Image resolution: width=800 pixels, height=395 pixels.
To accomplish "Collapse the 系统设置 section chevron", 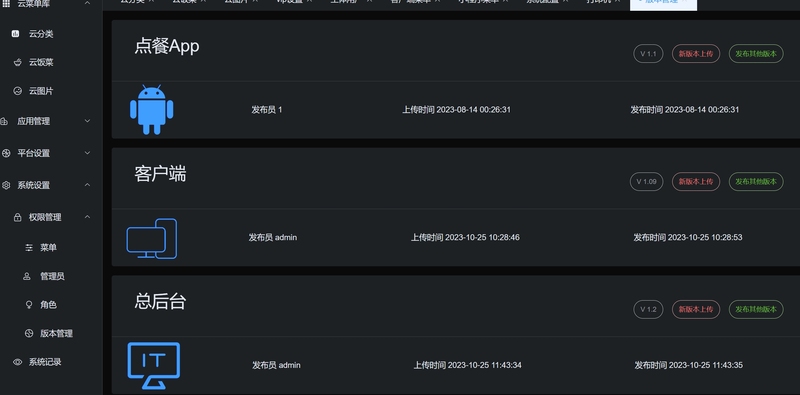I will coord(87,185).
